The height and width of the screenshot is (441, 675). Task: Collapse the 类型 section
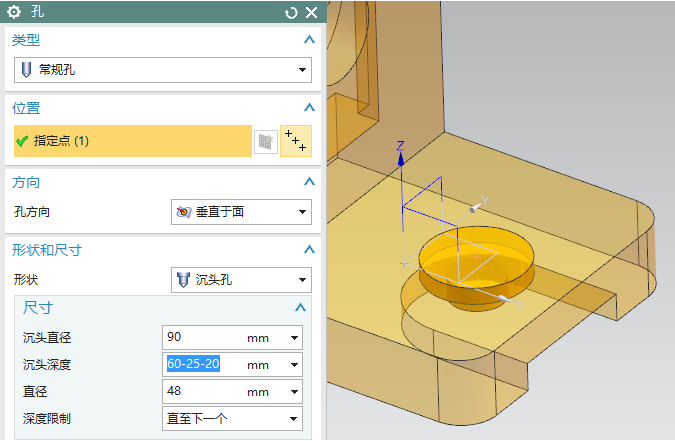pos(309,40)
